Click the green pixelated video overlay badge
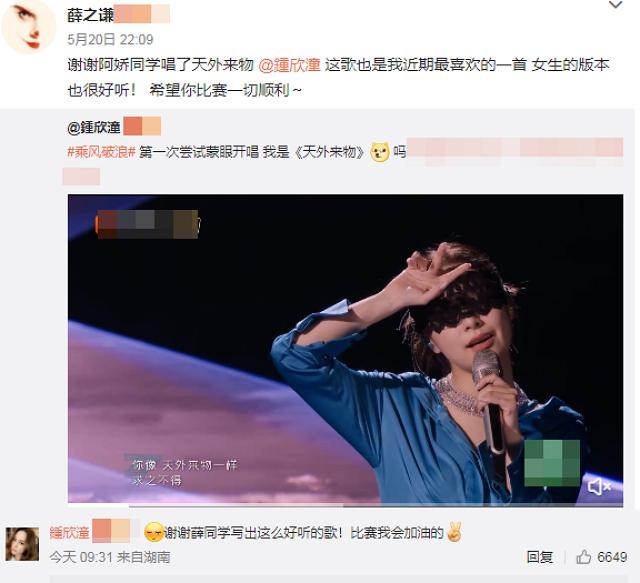The height and width of the screenshot is (583, 640). click(552, 463)
